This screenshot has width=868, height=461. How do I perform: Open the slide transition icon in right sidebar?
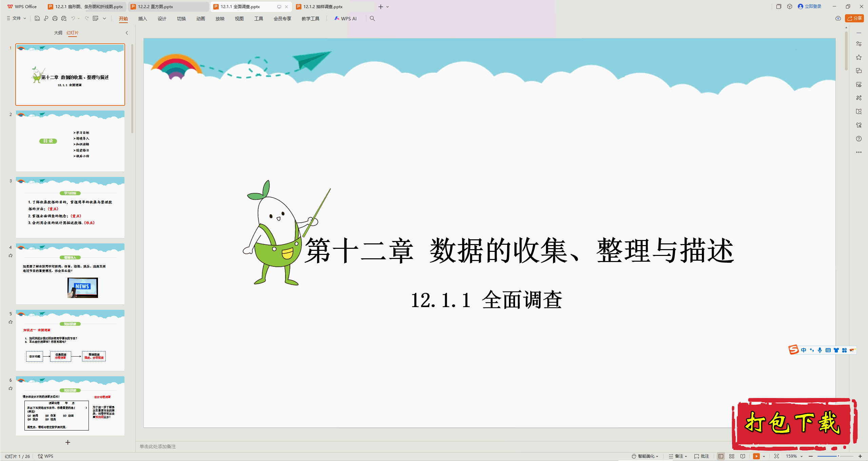pos(859,71)
